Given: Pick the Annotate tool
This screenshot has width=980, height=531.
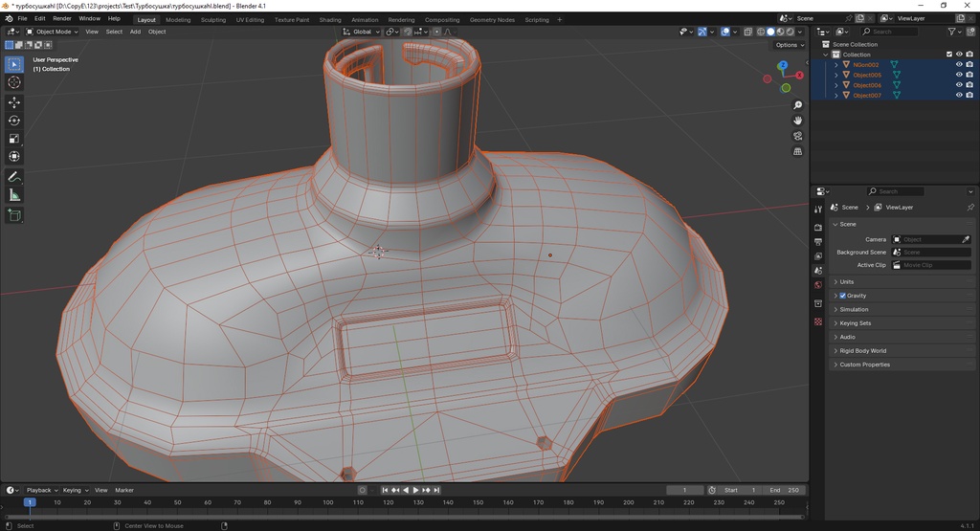Looking at the screenshot, I should tap(14, 177).
